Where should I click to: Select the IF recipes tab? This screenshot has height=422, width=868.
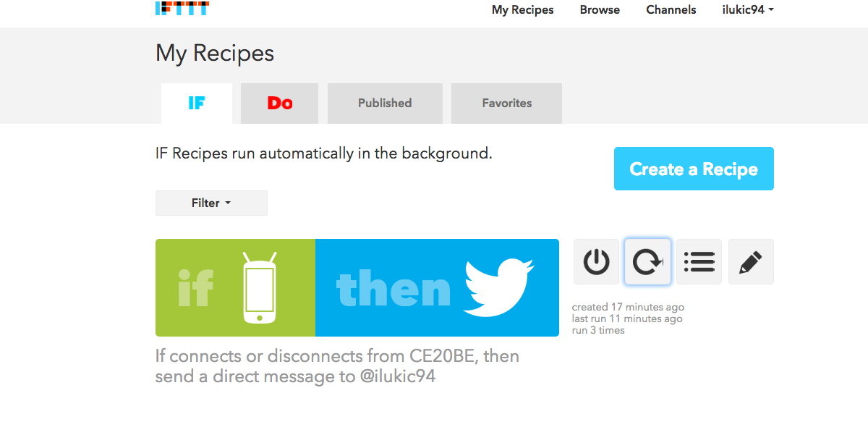(x=197, y=104)
